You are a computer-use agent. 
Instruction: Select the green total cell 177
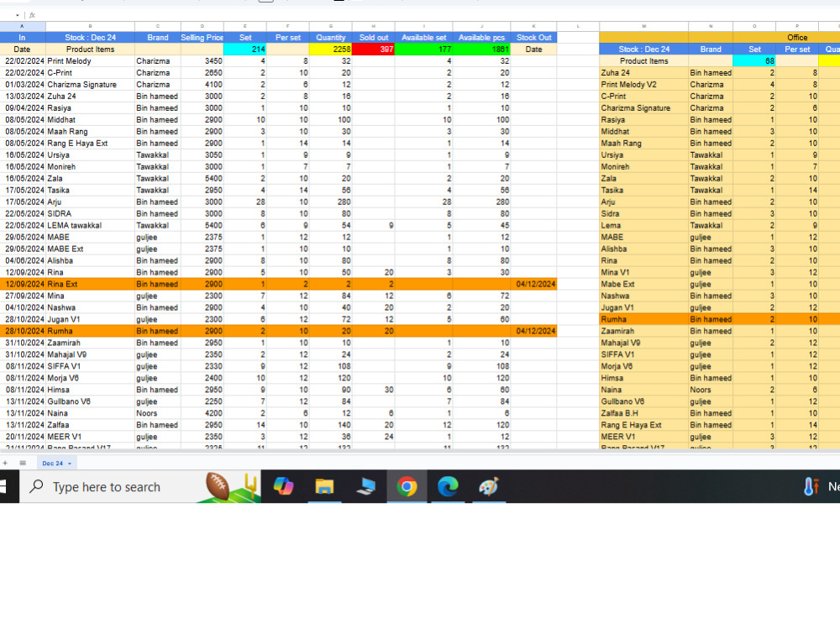pyautogui.click(x=423, y=50)
